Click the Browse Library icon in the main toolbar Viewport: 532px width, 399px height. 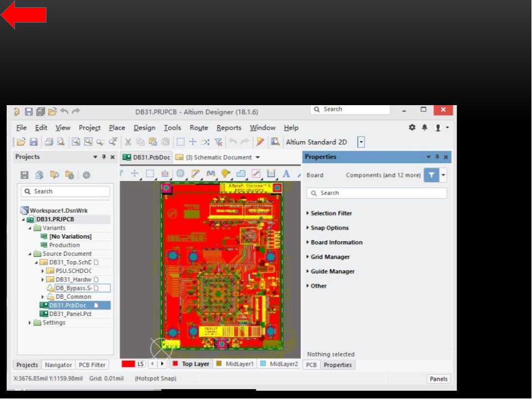(275, 142)
